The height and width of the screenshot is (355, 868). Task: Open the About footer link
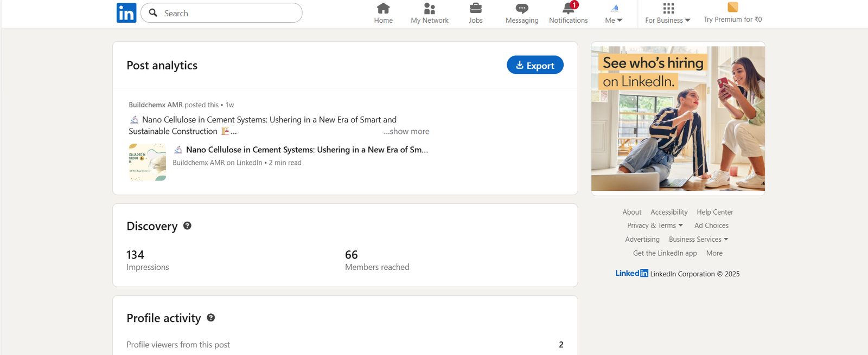(632, 212)
